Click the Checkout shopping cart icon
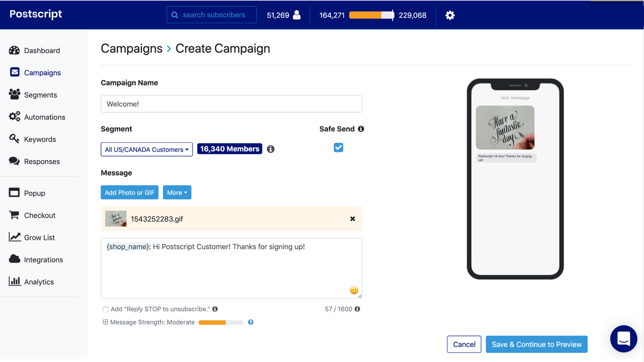 coord(14,215)
